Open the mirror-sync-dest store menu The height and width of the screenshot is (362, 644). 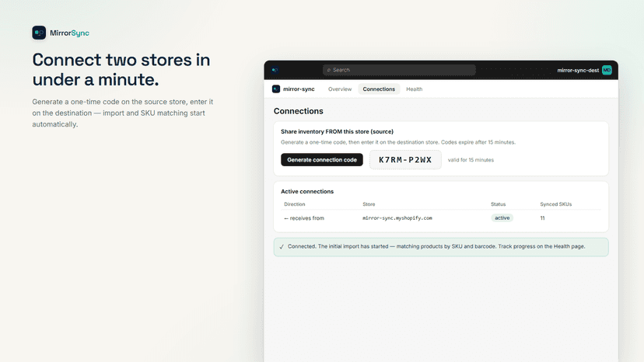[578, 70]
